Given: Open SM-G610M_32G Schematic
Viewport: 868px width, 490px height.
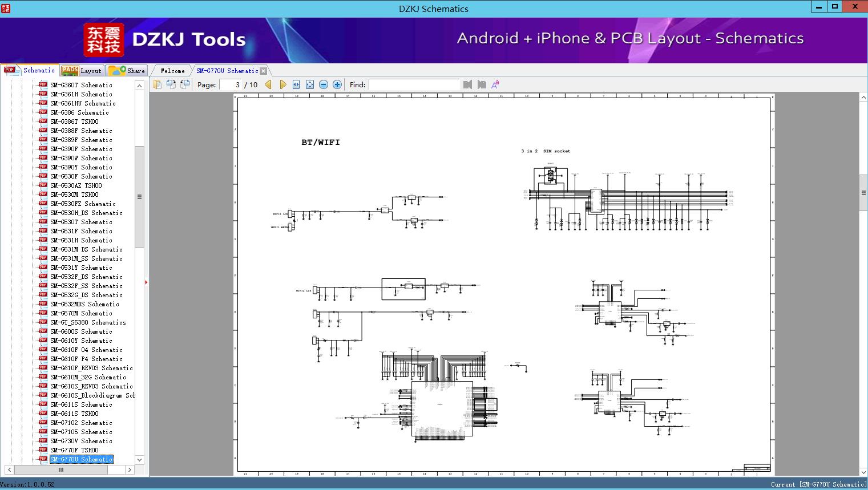Looking at the screenshot, I should pyautogui.click(x=88, y=377).
